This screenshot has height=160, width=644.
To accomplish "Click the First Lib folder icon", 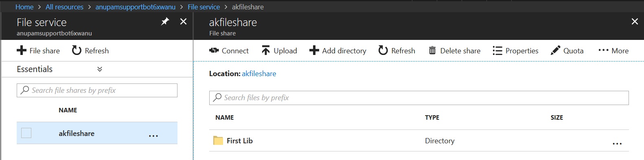I will point(218,140).
